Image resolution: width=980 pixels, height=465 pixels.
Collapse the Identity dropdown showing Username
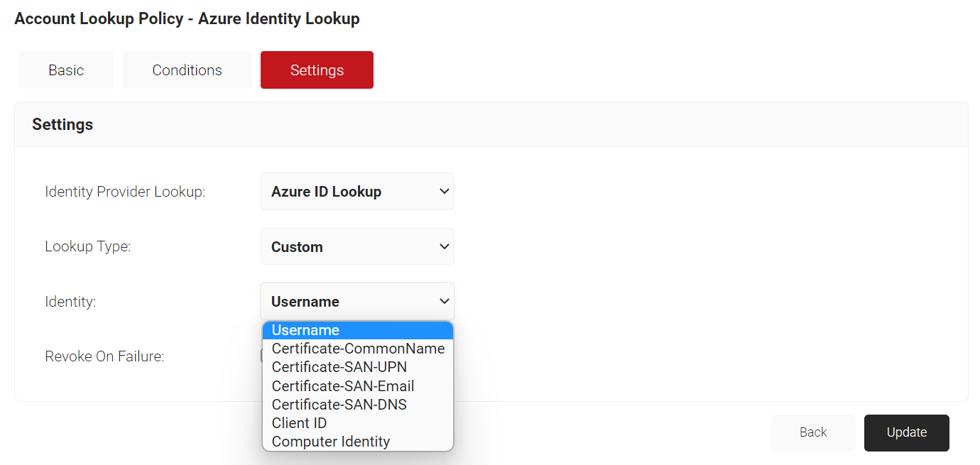pos(357,302)
